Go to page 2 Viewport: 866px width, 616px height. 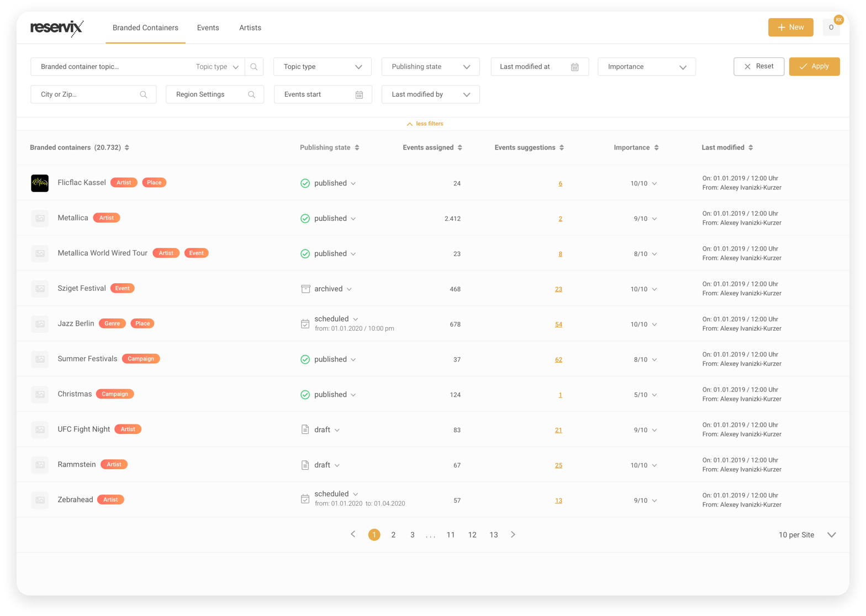point(393,535)
